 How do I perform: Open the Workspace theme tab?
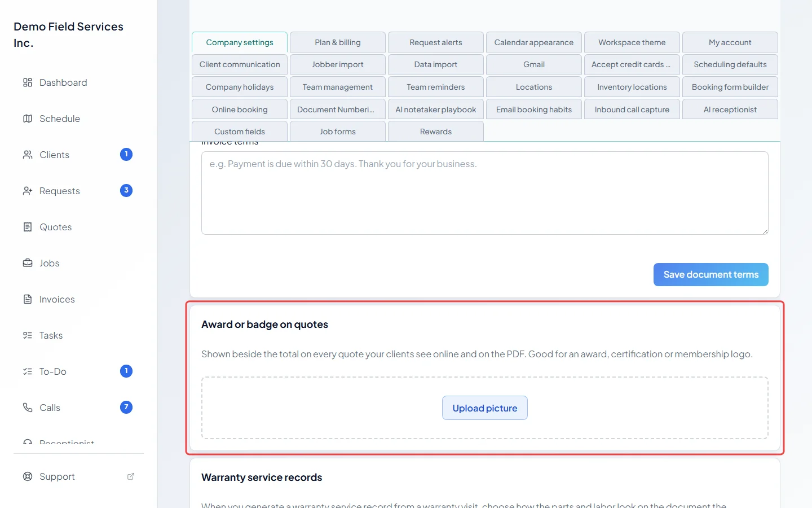(x=632, y=42)
